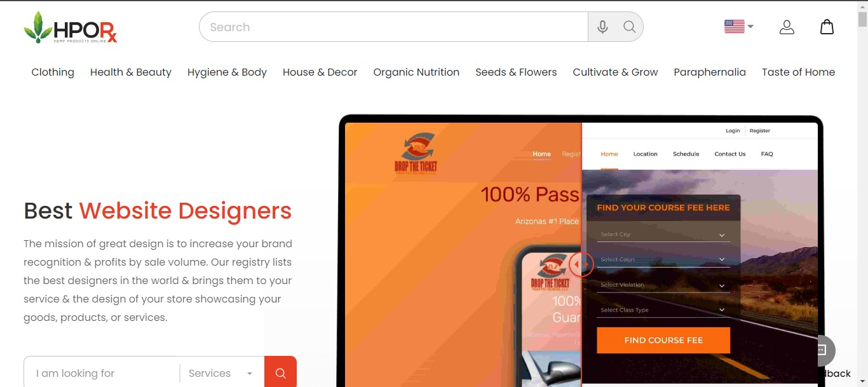
Task: Expand the Select City dropdown
Action: [663, 234]
